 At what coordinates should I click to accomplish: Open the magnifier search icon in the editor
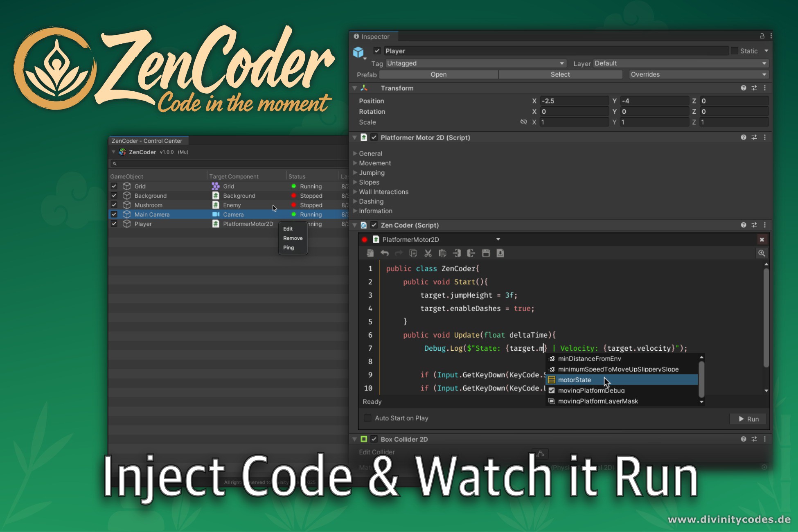pyautogui.click(x=762, y=253)
